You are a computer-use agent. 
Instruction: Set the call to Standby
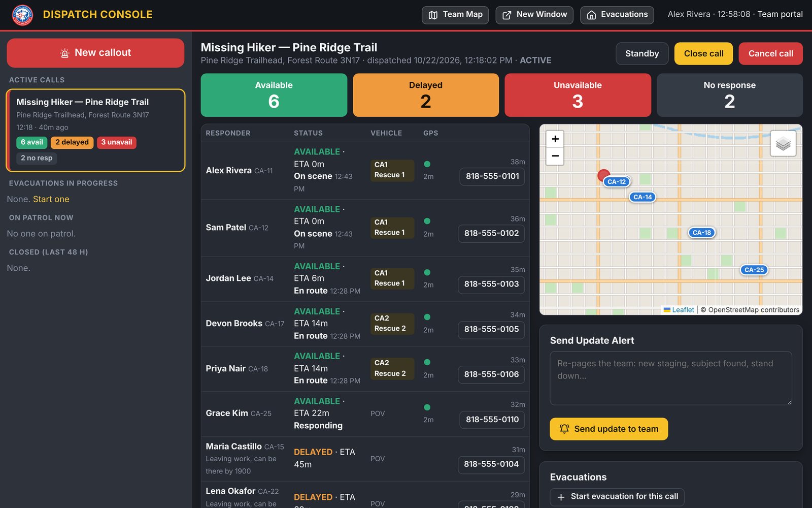coord(642,53)
